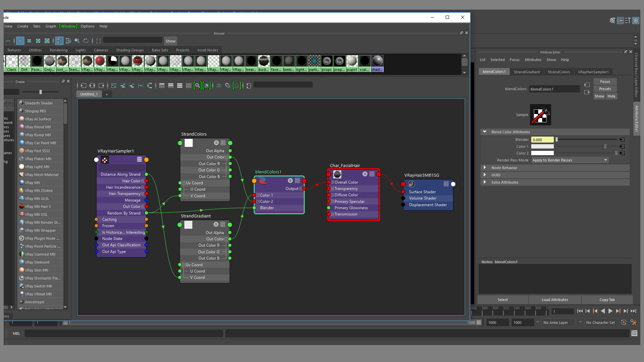Click the magnifier search filter icon in node toolbar
Image resolution: width=644 pixels, height=362 pixels.
[198, 86]
